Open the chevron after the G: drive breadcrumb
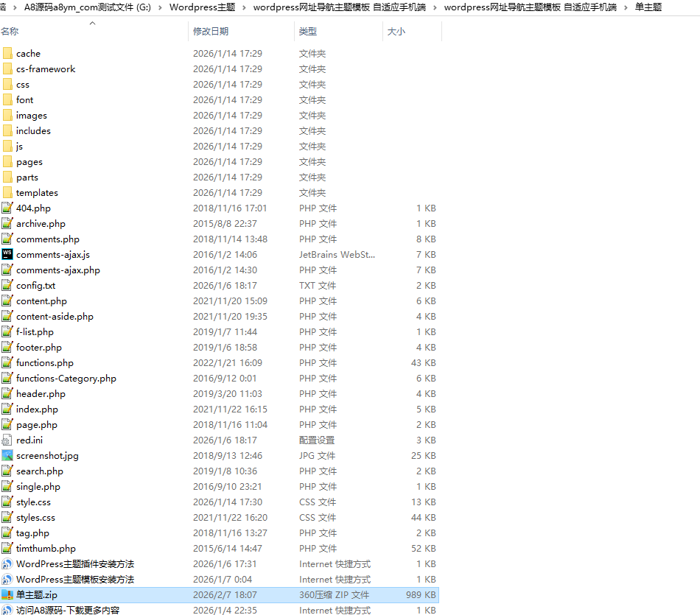This screenshot has width=700, height=615. point(160,7)
